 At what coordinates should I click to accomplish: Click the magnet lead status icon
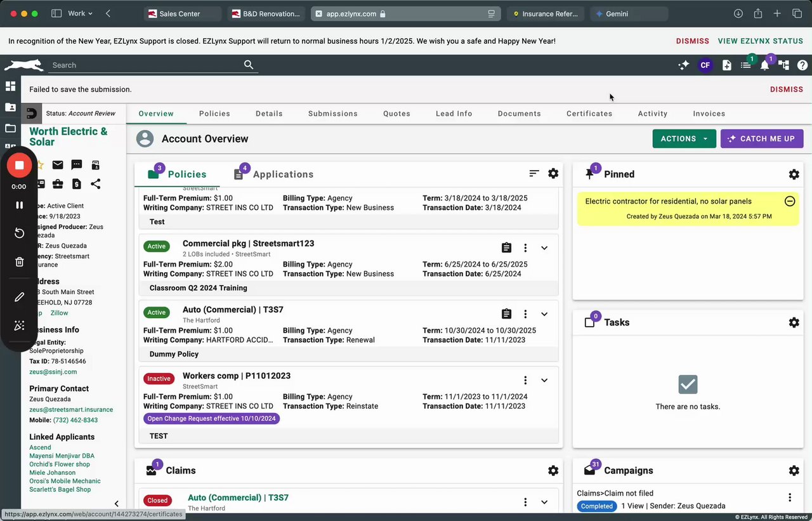click(x=32, y=114)
